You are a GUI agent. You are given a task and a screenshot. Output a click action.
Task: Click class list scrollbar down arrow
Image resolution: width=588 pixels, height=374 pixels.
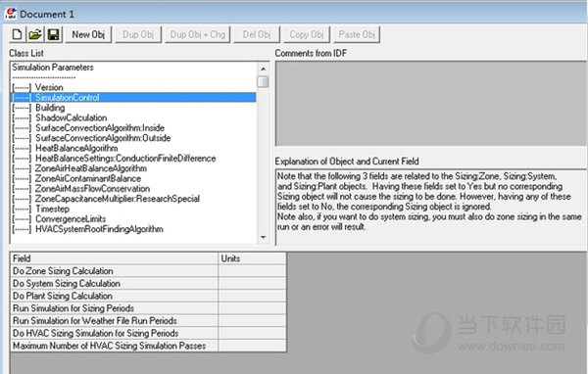(263, 237)
